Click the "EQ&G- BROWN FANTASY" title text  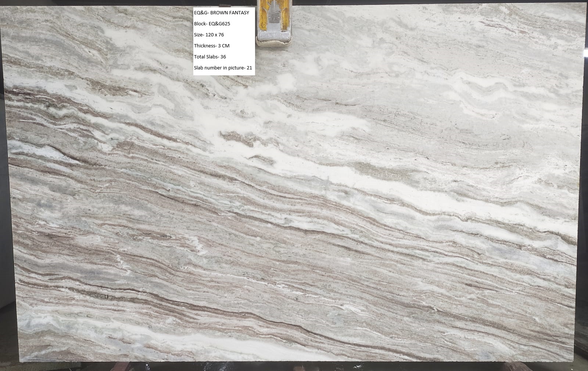coord(221,13)
